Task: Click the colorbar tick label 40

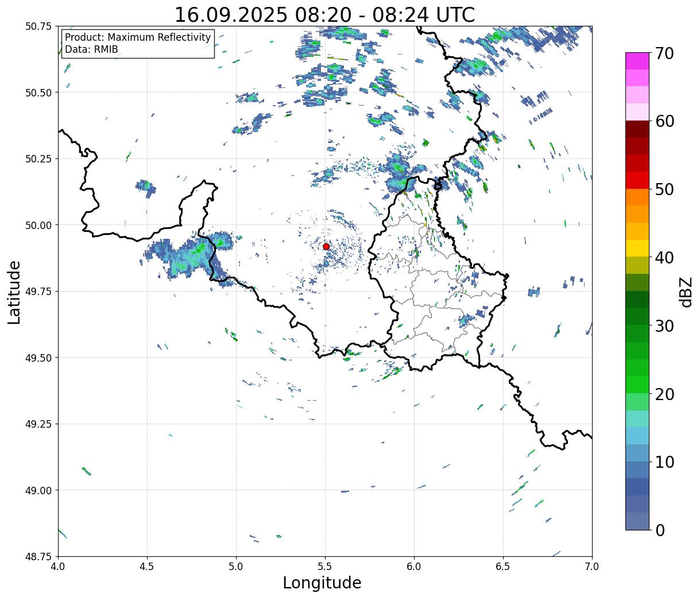Action: [x=664, y=257]
